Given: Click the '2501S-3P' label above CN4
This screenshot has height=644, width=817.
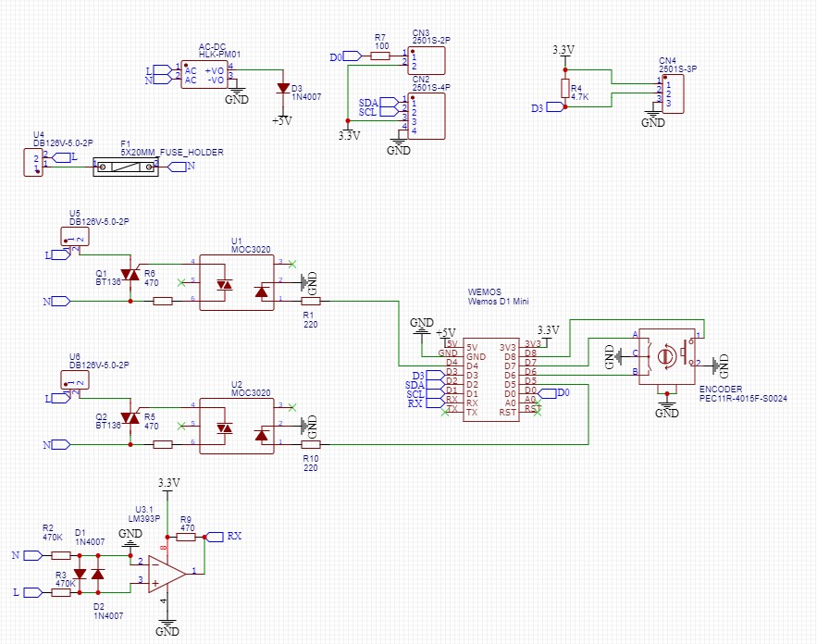Looking at the screenshot, I should click(x=678, y=68).
